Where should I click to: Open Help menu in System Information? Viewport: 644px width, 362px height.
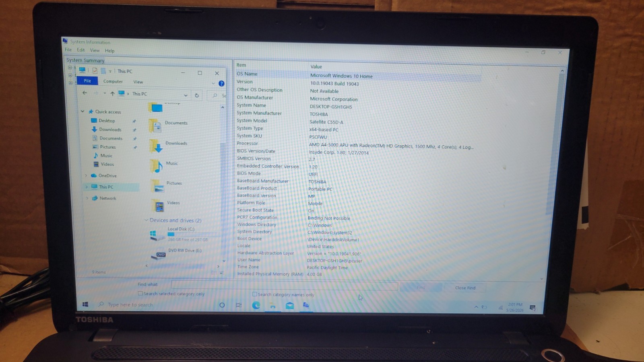point(109,51)
